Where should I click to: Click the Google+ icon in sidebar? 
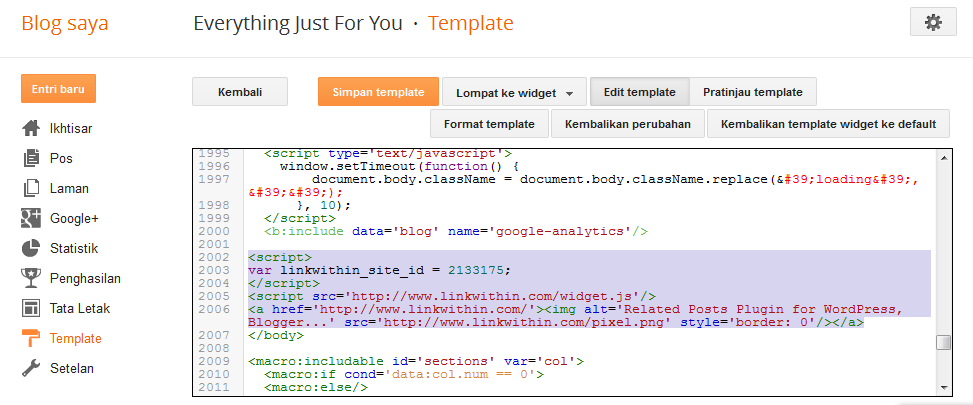31,218
